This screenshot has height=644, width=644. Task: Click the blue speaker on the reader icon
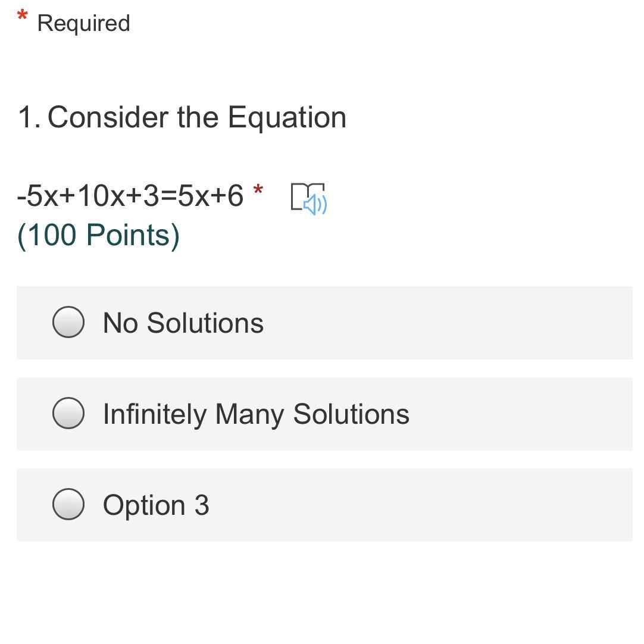(315, 204)
